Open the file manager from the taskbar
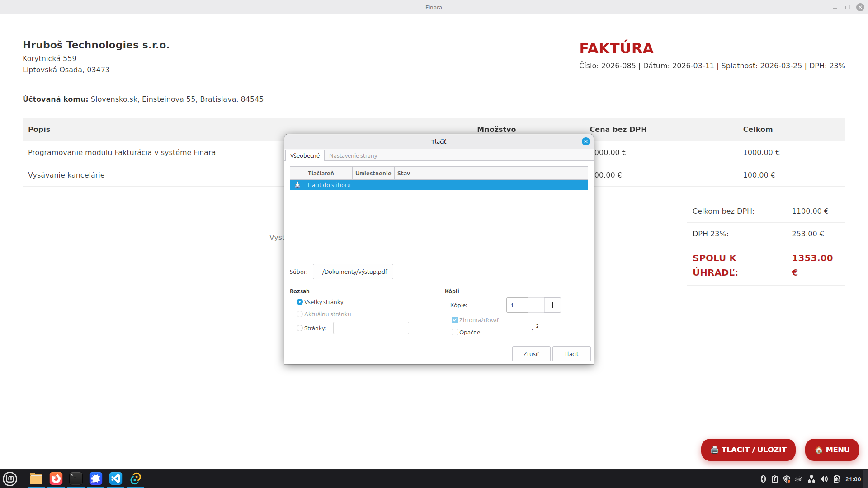Viewport: 868px width, 488px height. pyautogui.click(x=36, y=479)
